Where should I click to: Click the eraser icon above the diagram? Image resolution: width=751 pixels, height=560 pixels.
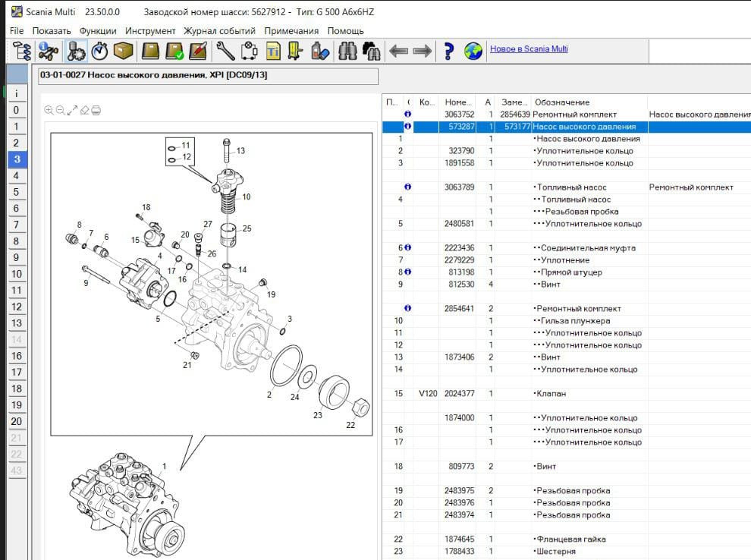pyautogui.click(x=84, y=110)
